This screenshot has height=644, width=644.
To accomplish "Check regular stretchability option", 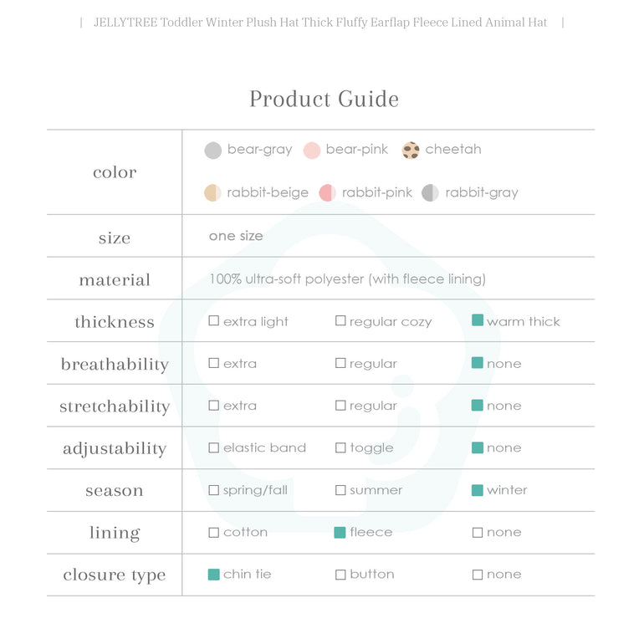I will point(340,406).
